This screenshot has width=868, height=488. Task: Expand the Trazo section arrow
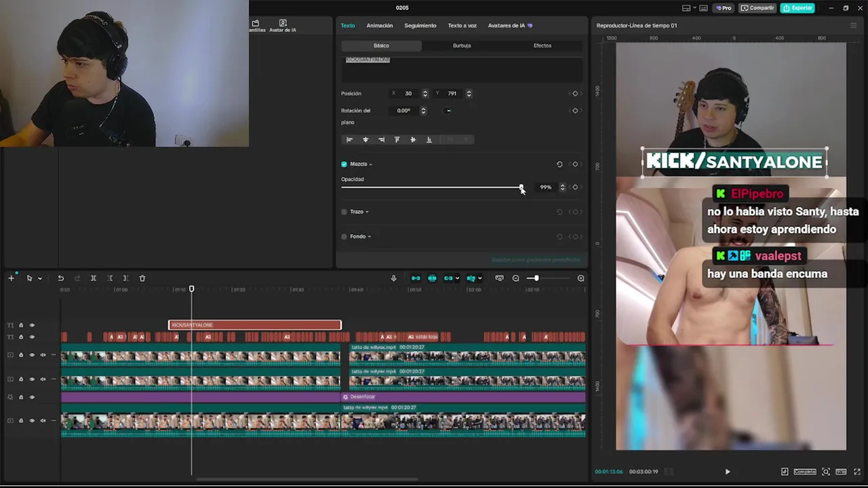coord(367,212)
